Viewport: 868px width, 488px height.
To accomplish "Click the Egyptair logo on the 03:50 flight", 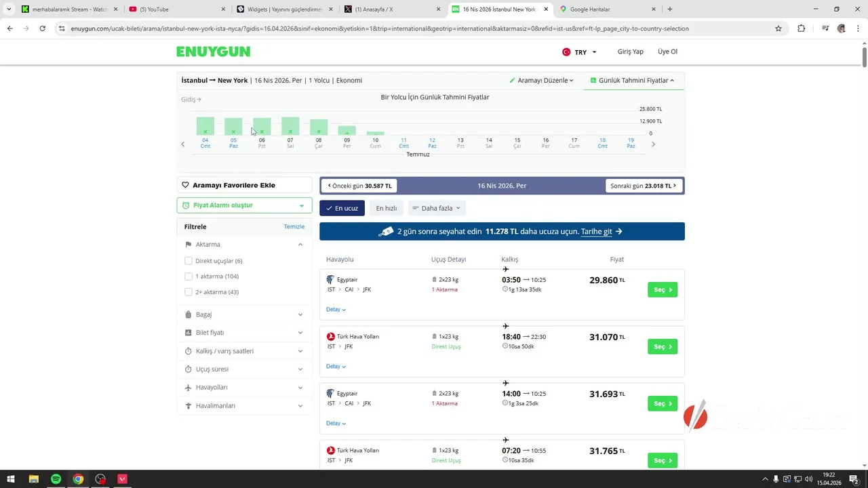I will [330, 280].
